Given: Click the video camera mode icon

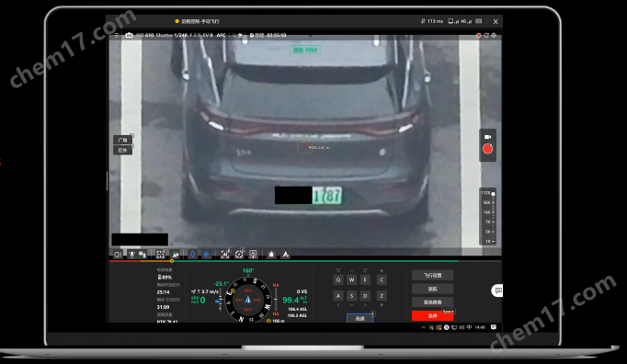Looking at the screenshot, I should (487, 137).
